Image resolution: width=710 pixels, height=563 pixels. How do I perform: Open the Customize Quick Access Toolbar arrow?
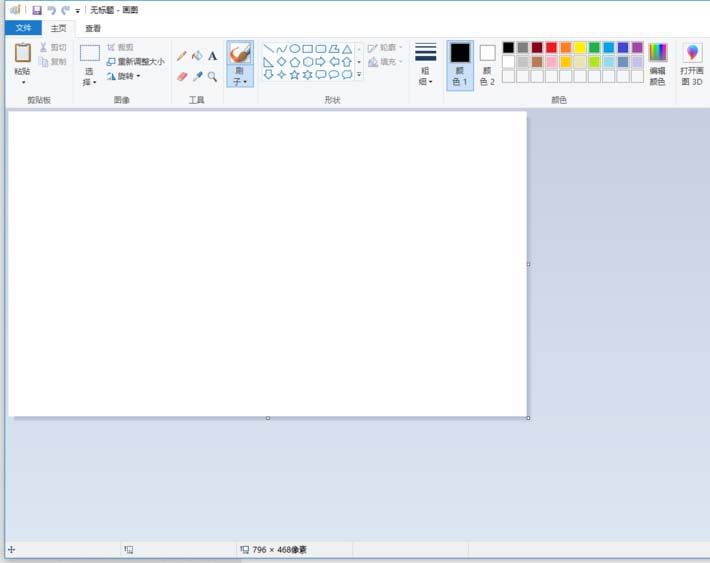(77, 10)
